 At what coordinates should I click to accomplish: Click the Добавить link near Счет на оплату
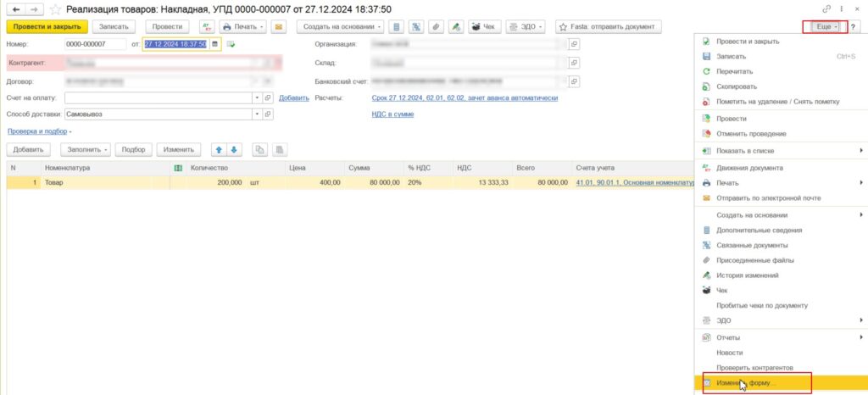click(x=294, y=98)
